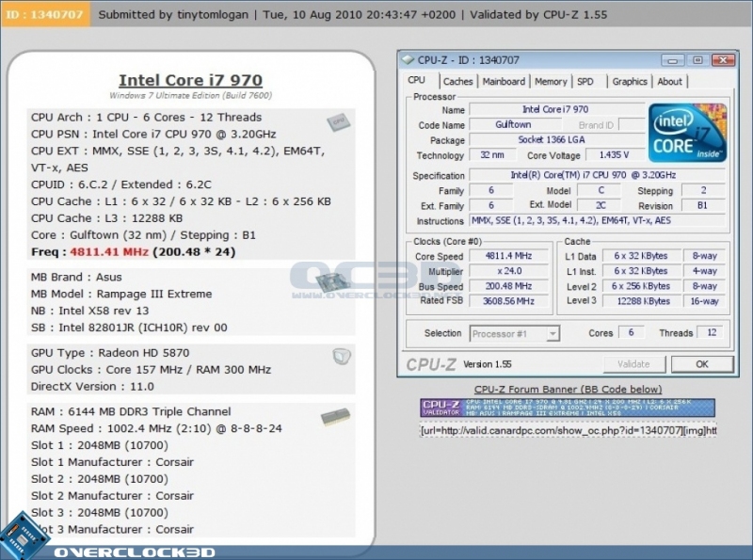Open the Mainboard tab

504,81
